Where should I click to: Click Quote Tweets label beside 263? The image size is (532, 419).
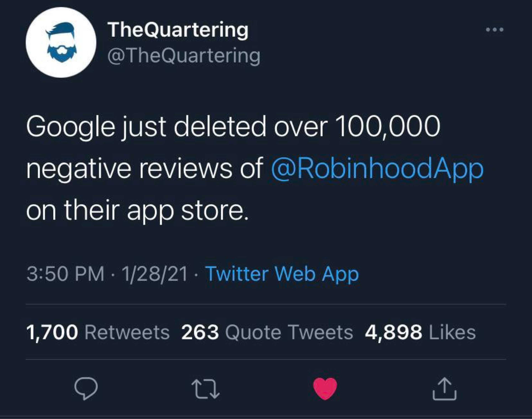[x=289, y=332]
